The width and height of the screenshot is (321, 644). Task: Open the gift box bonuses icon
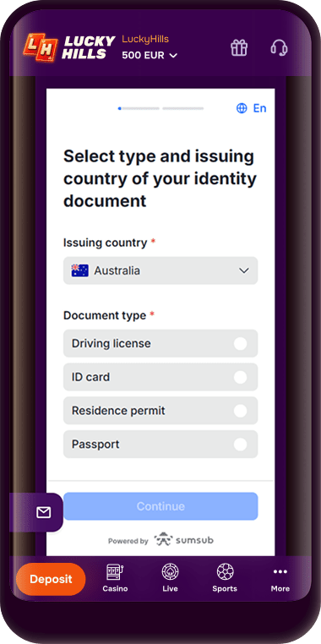[x=239, y=47]
